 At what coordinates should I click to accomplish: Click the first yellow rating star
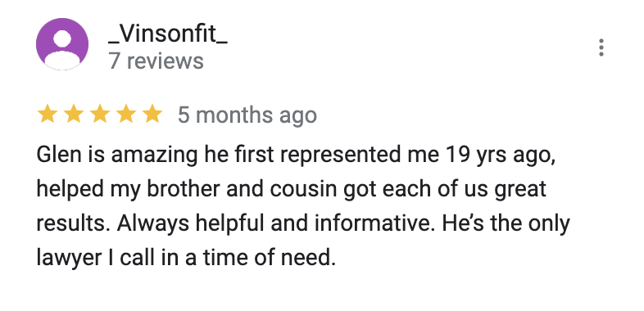(x=48, y=114)
